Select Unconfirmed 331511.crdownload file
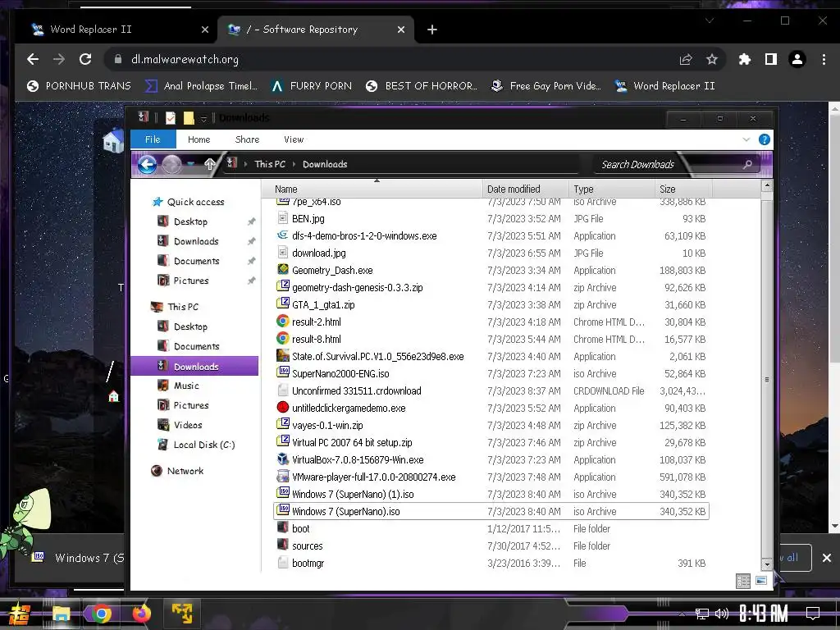 pyautogui.click(x=356, y=391)
